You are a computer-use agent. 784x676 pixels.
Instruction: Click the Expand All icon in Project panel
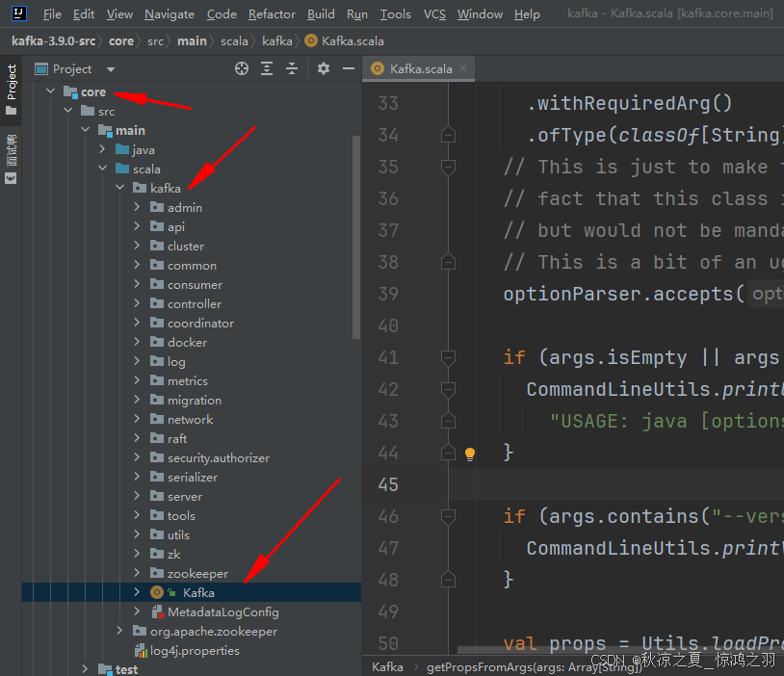pos(267,68)
